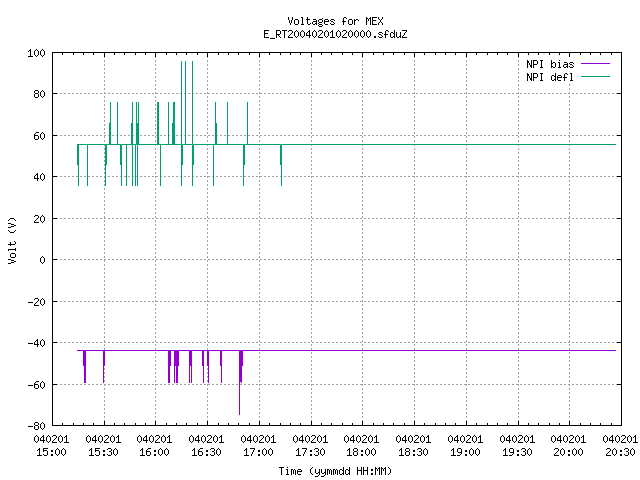Click the y-axis tick label '-80'
The image size is (640, 480).
click(x=36, y=426)
